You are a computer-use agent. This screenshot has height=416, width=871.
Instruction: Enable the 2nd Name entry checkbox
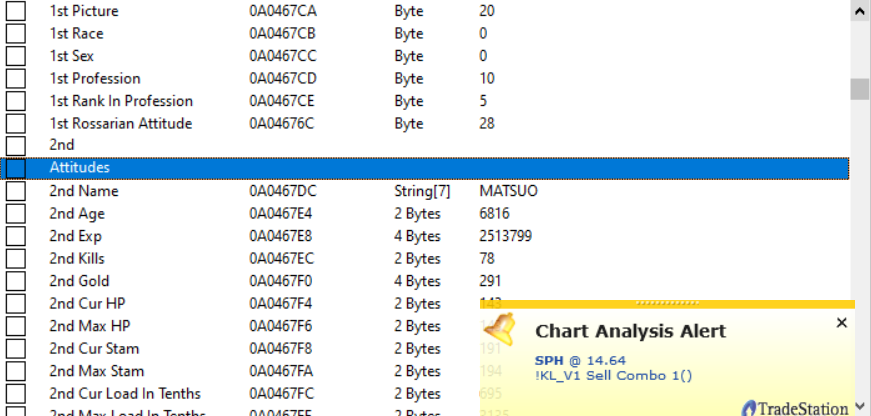pyautogui.click(x=16, y=191)
